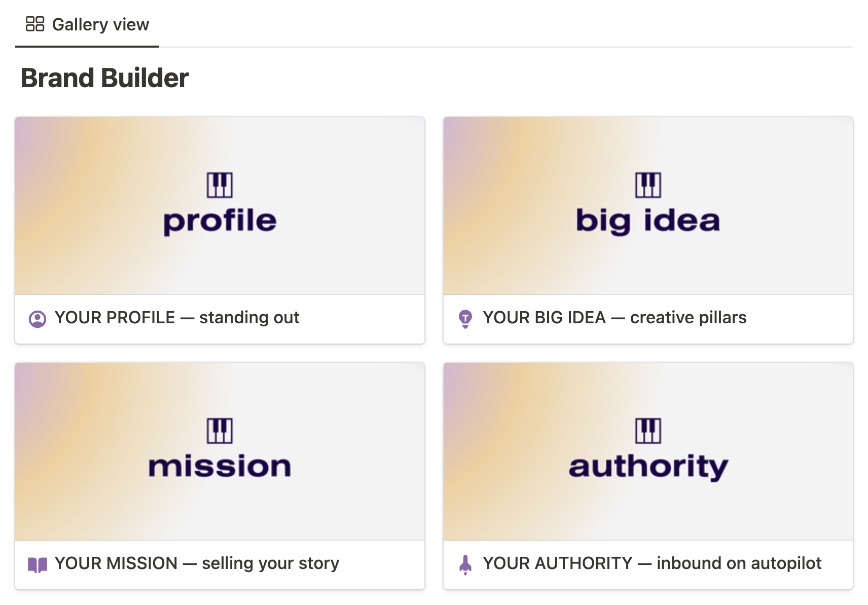Image resolution: width=868 pixels, height=605 pixels.
Task: Click the mission card cover image
Action: [220, 486]
